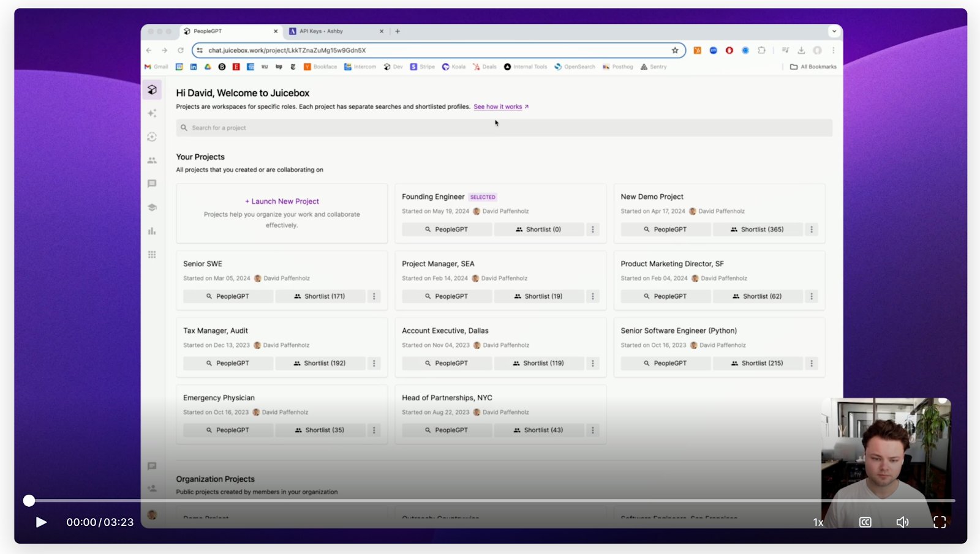Open the Chrome extensions puzzle icon
Viewport: 980px width, 554px height.
click(761, 50)
